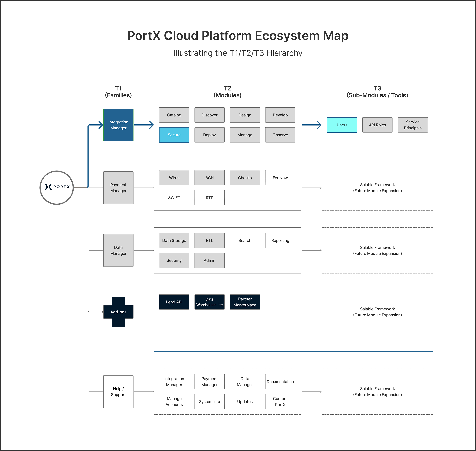
Task: Click the Add-ons plus-shaped icon
Action: [118, 312]
